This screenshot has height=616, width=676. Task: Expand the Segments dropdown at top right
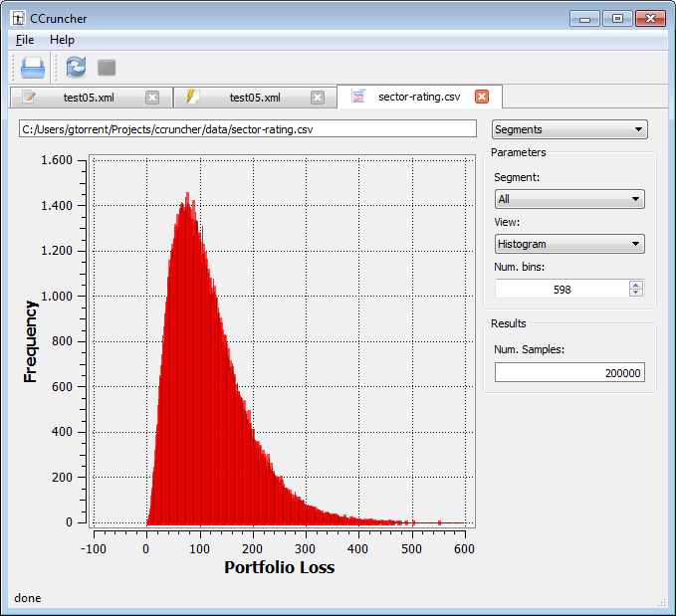click(569, 129)
